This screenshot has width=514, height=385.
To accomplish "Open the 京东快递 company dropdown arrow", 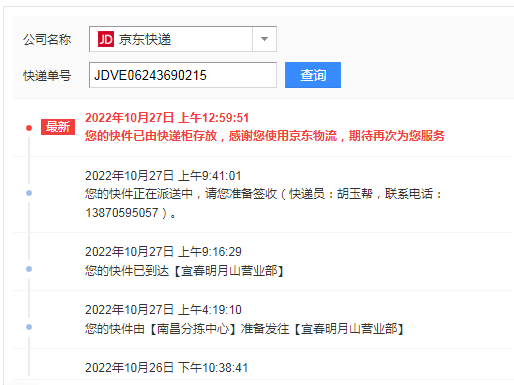I will click(264, 39).
